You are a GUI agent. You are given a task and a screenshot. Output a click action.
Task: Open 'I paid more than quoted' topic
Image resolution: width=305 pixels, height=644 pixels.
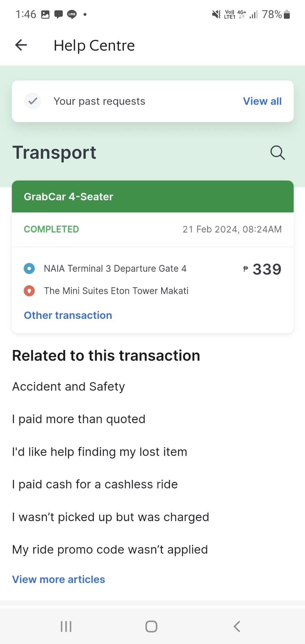click(x=79, y=419)
